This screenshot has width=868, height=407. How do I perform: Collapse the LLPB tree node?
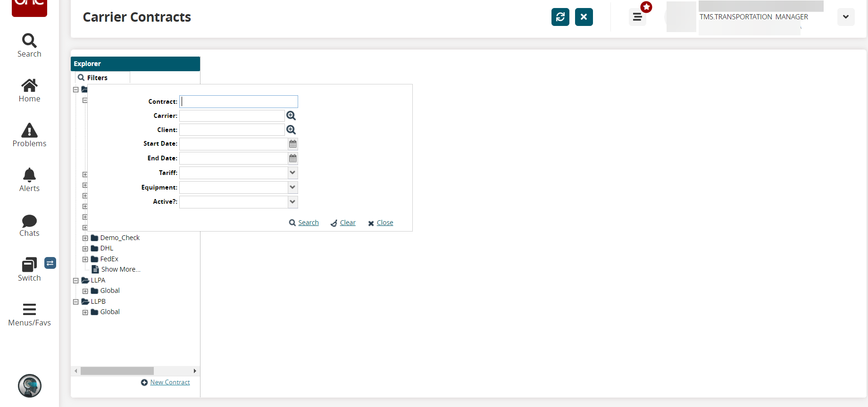pyautogui.click(x=76, y=302)
